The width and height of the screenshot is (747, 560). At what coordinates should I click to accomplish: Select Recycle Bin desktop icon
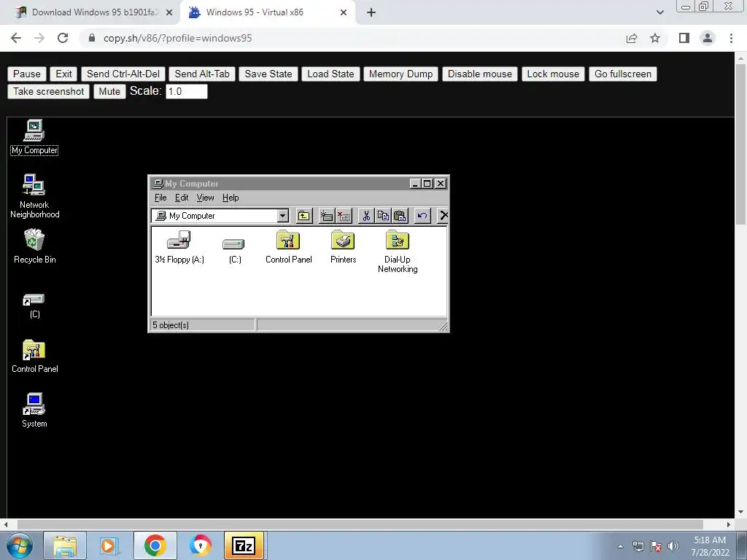point(34,246)
